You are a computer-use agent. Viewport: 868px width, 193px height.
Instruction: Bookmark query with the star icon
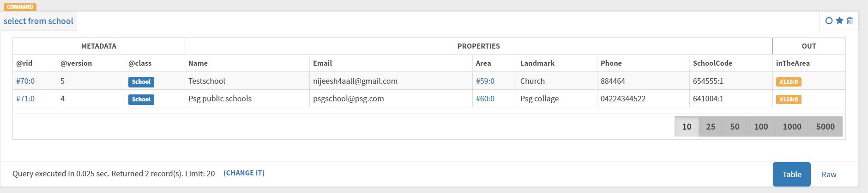pos(839,20)
